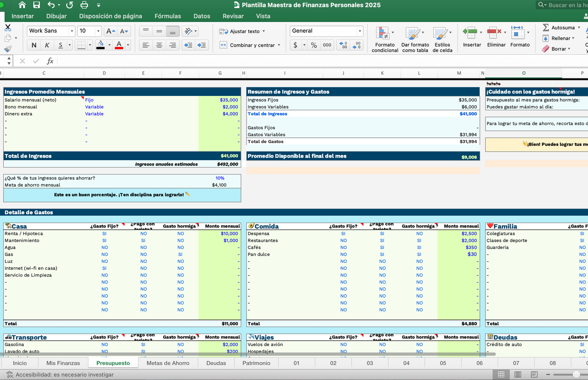Switch to the Metas de Ahorro sheet

168,363
